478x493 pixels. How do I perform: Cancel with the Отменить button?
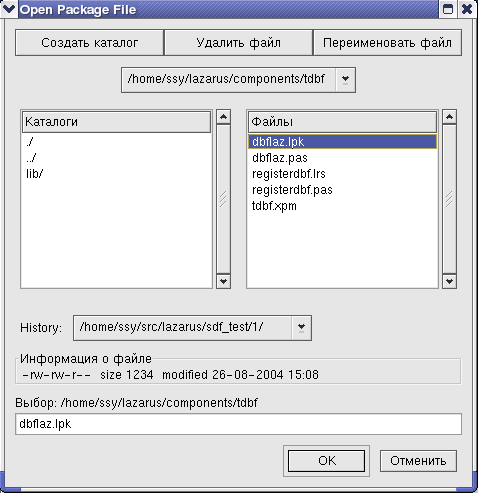[418, 461]
